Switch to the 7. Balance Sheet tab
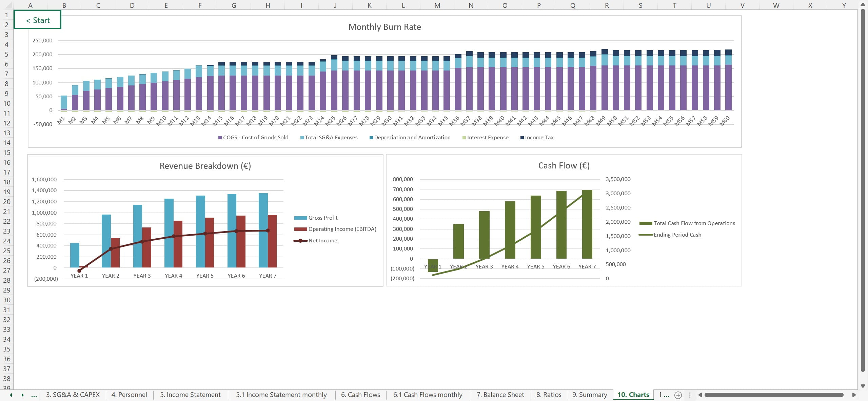The height and width of the screenshot is (401, 868). pos(500,395)
